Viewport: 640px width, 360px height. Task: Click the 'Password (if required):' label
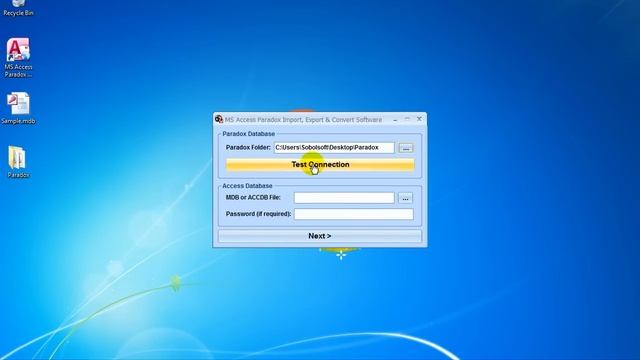(x=258, y=214)
